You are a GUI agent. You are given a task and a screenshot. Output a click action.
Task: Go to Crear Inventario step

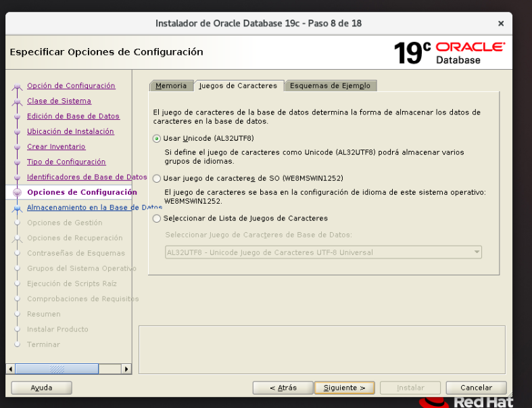[x=56, y=147]
